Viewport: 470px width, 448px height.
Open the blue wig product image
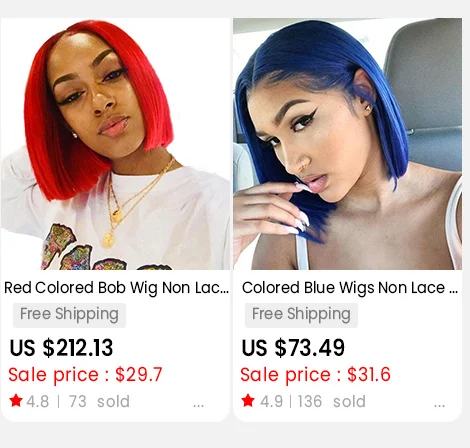347,144
